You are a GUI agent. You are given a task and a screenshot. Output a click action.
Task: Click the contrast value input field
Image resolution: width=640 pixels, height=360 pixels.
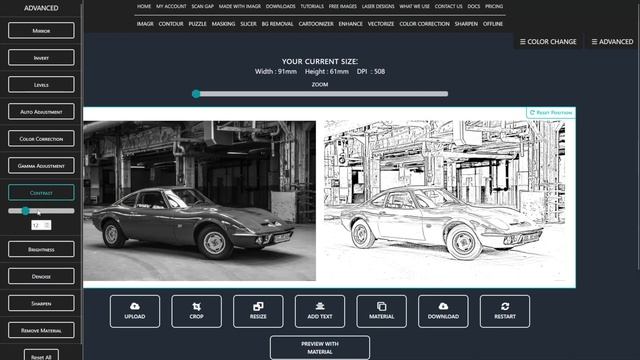[41, 225]
